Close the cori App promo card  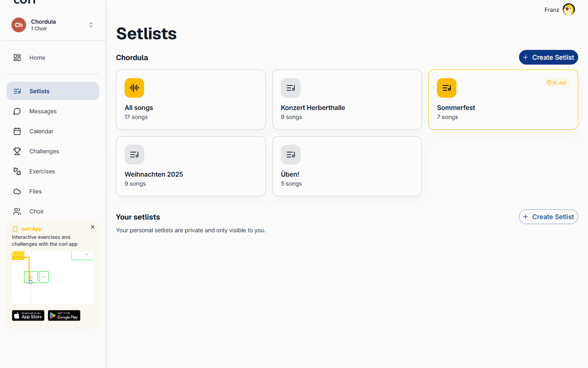(x=93, y=227)
